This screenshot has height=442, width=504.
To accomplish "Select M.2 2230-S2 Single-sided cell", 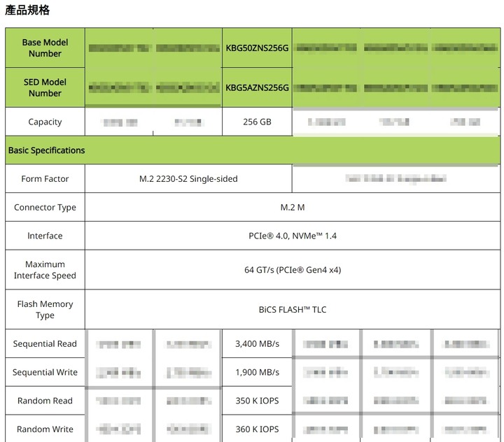I will [188, 178].
